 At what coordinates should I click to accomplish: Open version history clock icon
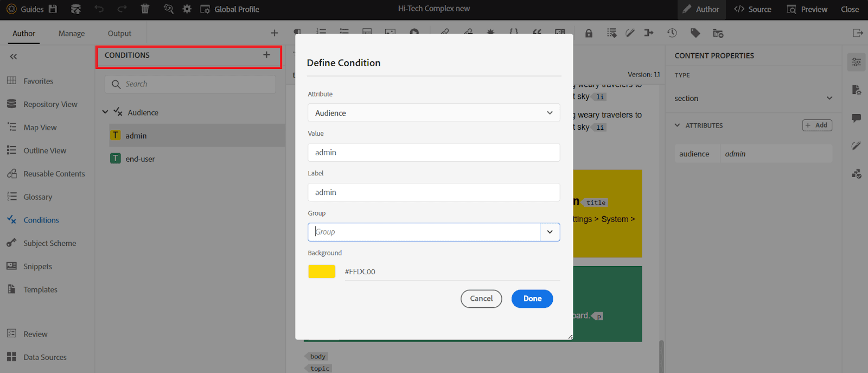tap(672, 33)
